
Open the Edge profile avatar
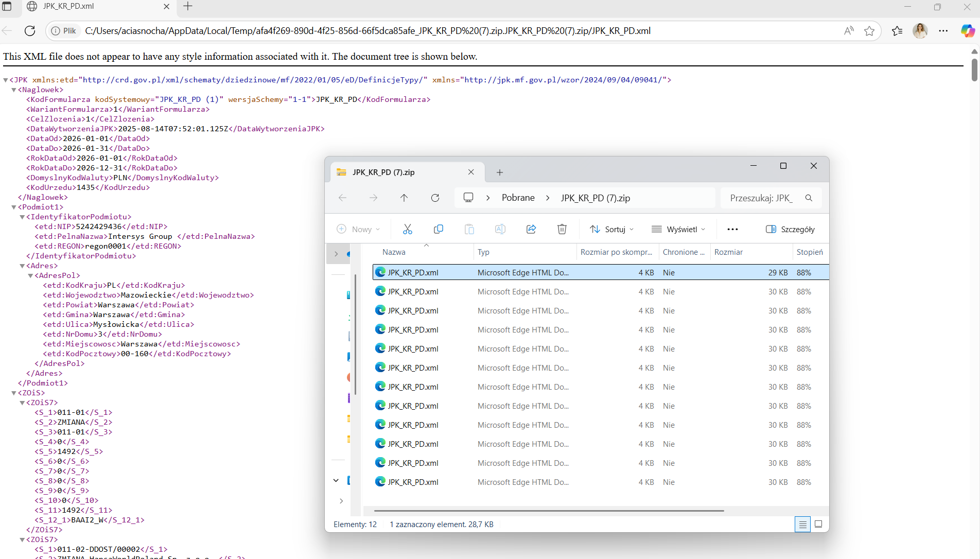[x=920, y=31]
